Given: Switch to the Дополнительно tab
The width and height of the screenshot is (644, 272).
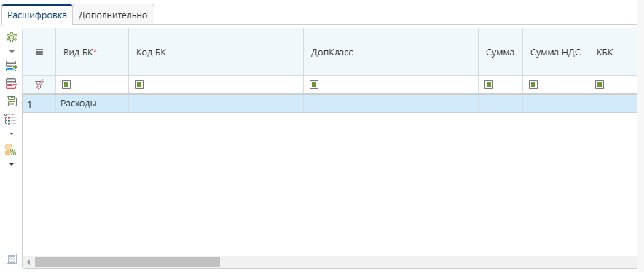Looking at the screenshot, I should (x=113, y=15).
